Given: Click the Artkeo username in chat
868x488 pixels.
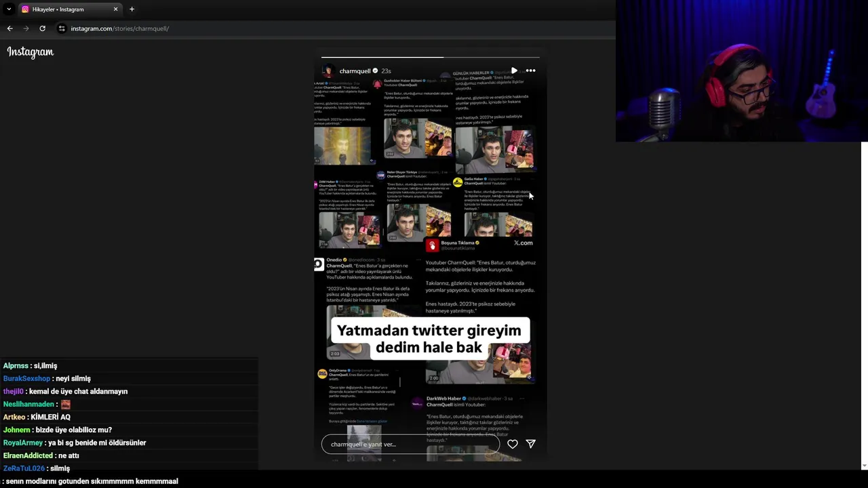Looking at the screenshot, I should pos(14,418).
